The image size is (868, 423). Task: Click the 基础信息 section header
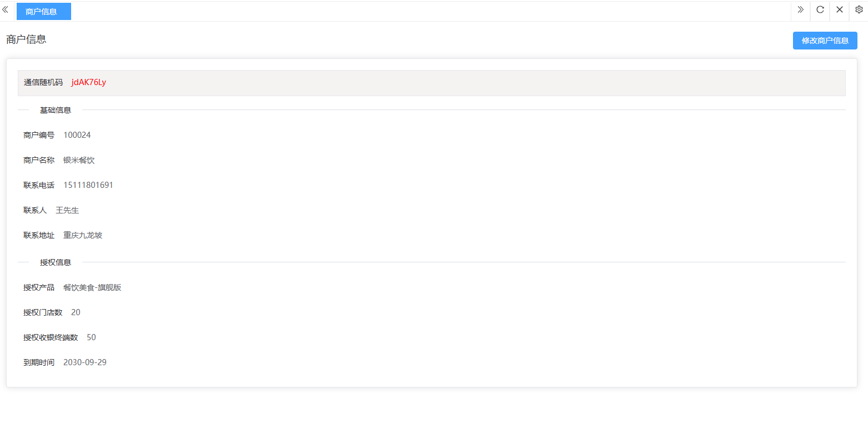[x=56, y=110]
